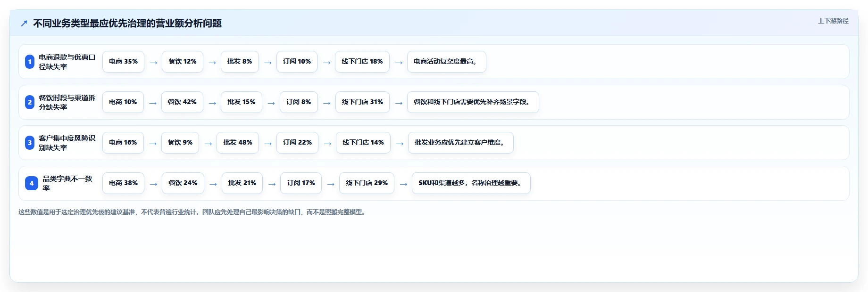Click the 订阅 17% chip
This screenshot has width=868, height=292.
pos(301,183)
